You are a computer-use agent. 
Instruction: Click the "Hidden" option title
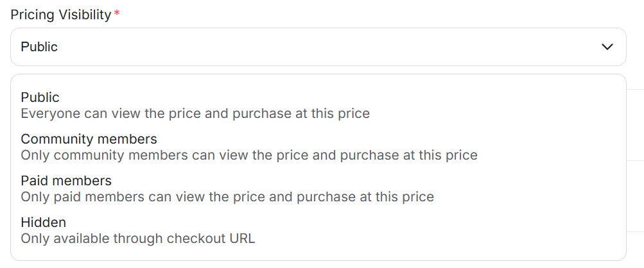pyautogui.click(x=44, y=222)
